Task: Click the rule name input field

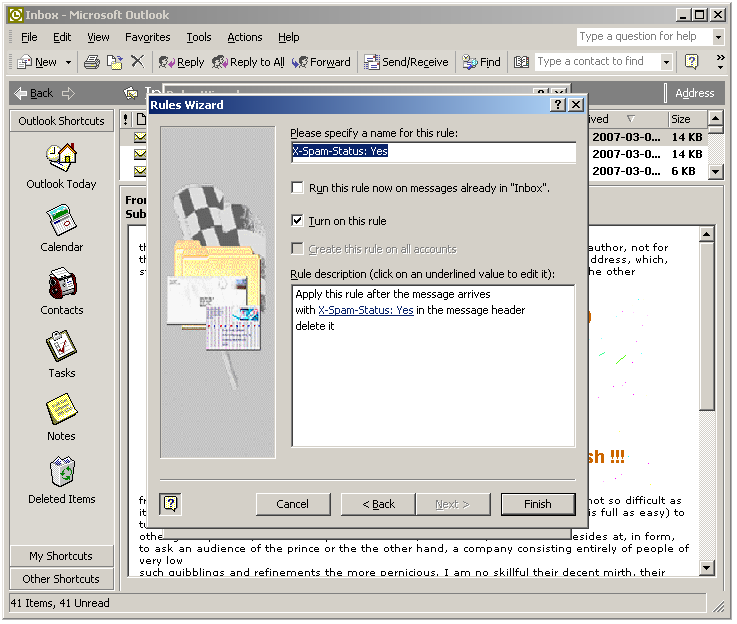Action: (x=433, y=152)
